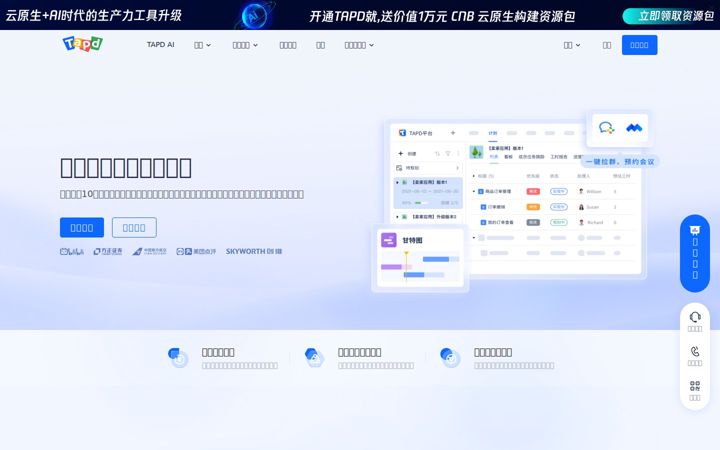720x450 pixels.
Task: Click the 一键拉群、预约会议 label
Action: pos(620,162)
